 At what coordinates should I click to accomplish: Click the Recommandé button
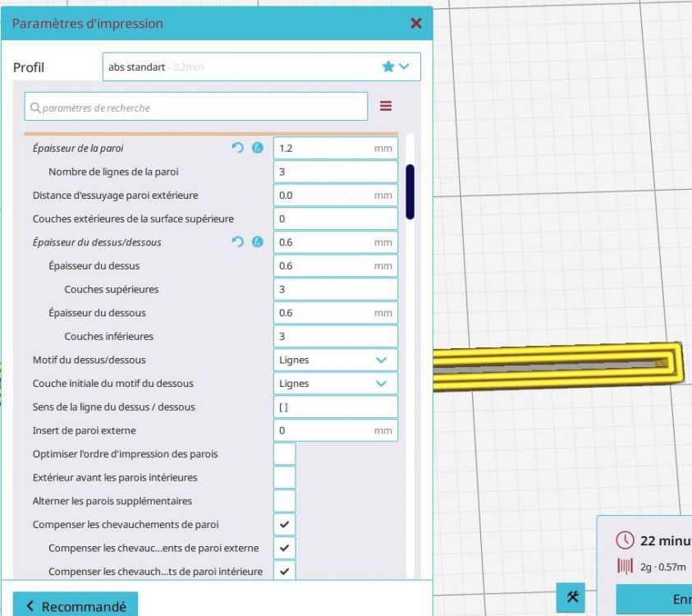coord(76,605)
